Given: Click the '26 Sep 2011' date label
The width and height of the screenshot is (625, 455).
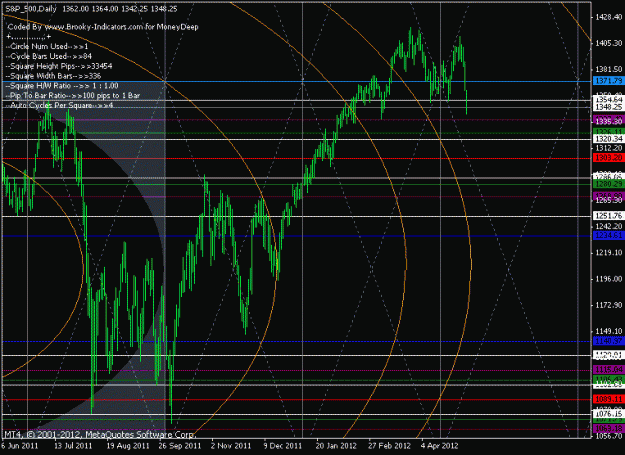Looking at the screenshot, I should 180,445.
